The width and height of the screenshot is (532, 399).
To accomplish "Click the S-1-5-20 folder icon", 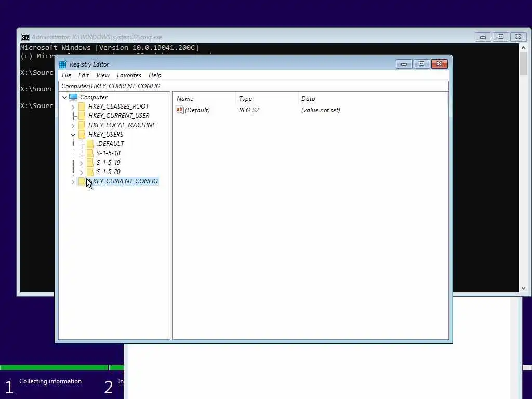I will click(x=90, y=171).
